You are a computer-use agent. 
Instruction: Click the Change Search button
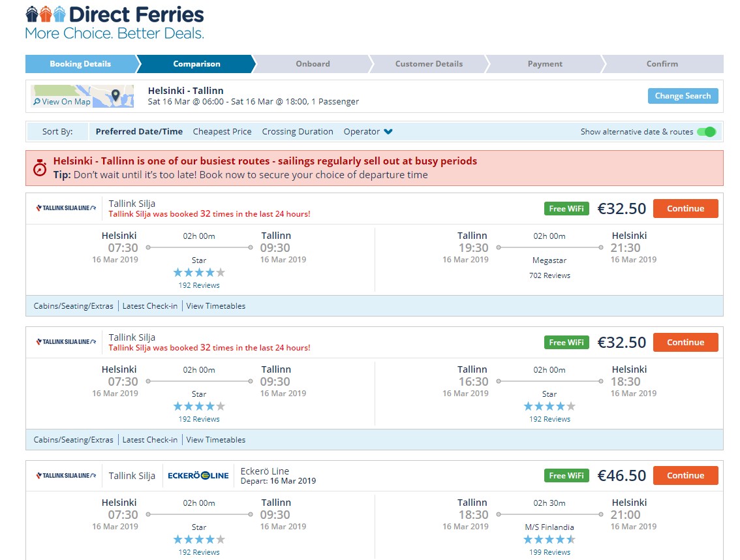click(x=683, y=96)
